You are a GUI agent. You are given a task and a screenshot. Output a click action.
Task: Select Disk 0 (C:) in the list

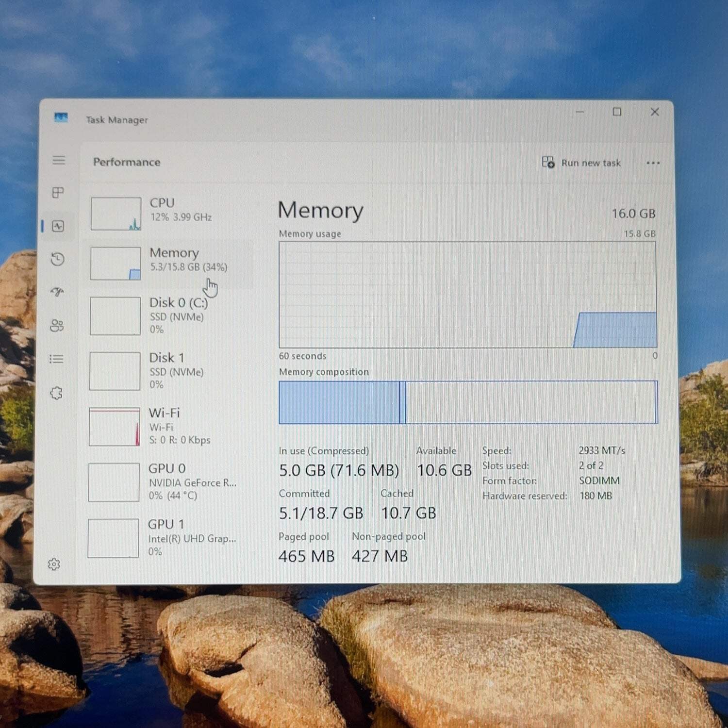pos(168,316)
